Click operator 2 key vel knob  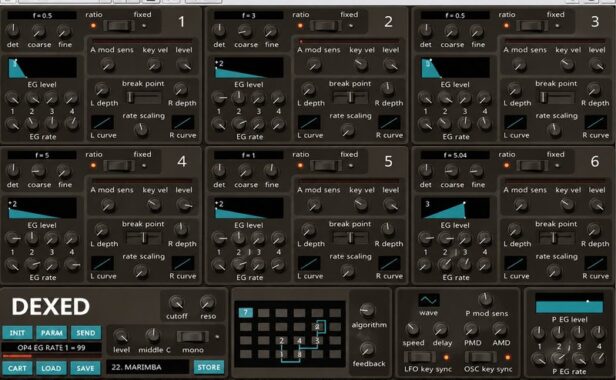[360, 64]
